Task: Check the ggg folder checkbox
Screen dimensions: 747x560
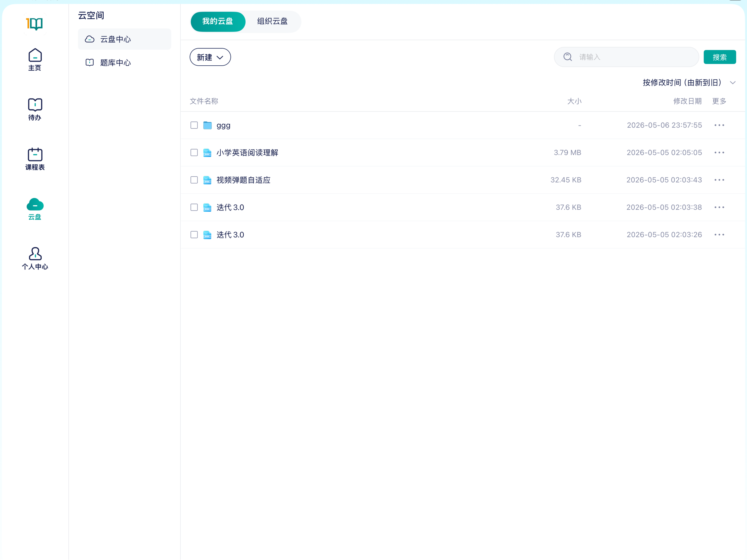Action: (194, 125)
